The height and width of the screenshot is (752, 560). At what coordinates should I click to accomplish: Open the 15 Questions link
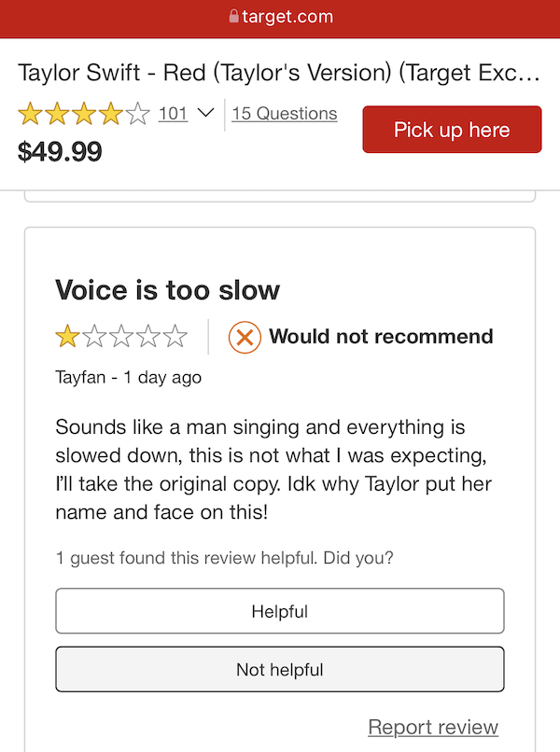click(x=285, y=114)
